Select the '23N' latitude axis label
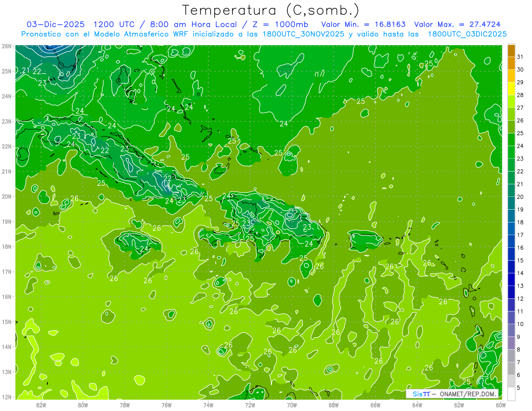 [x=6, y=121]
